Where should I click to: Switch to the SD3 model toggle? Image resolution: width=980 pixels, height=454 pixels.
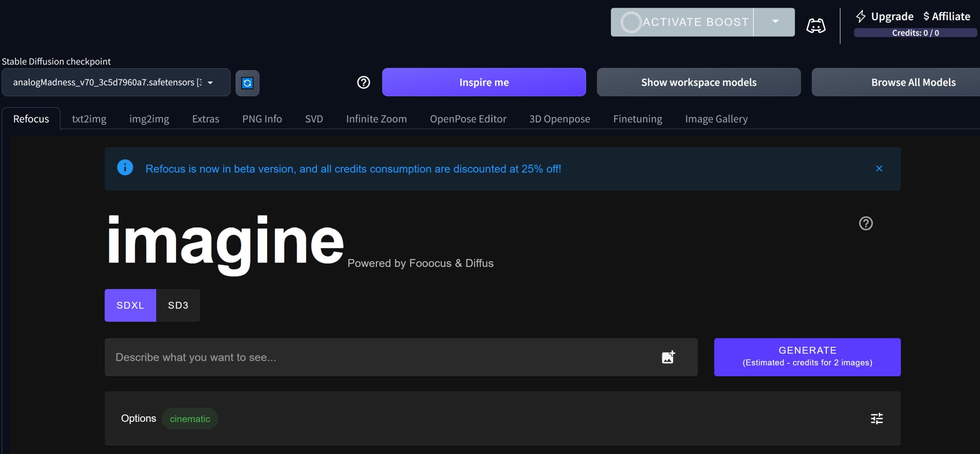tap(178, 305)
